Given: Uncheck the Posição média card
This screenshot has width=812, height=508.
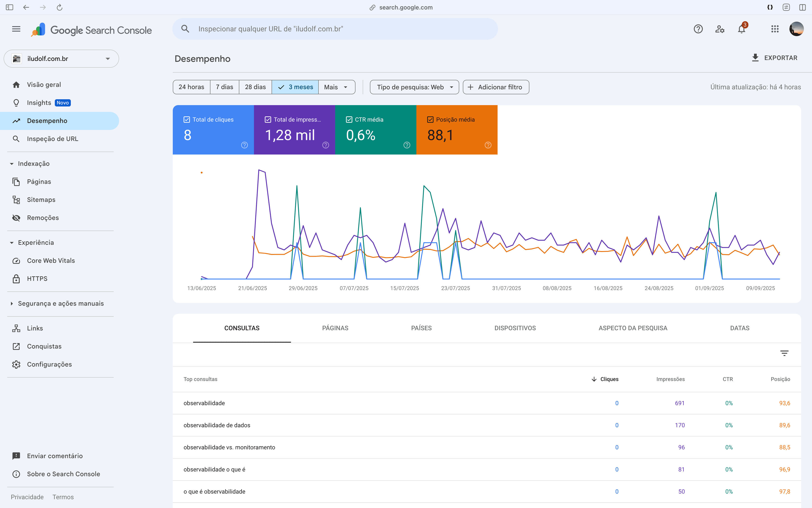Looking at the screenshot, I should 430,119.
